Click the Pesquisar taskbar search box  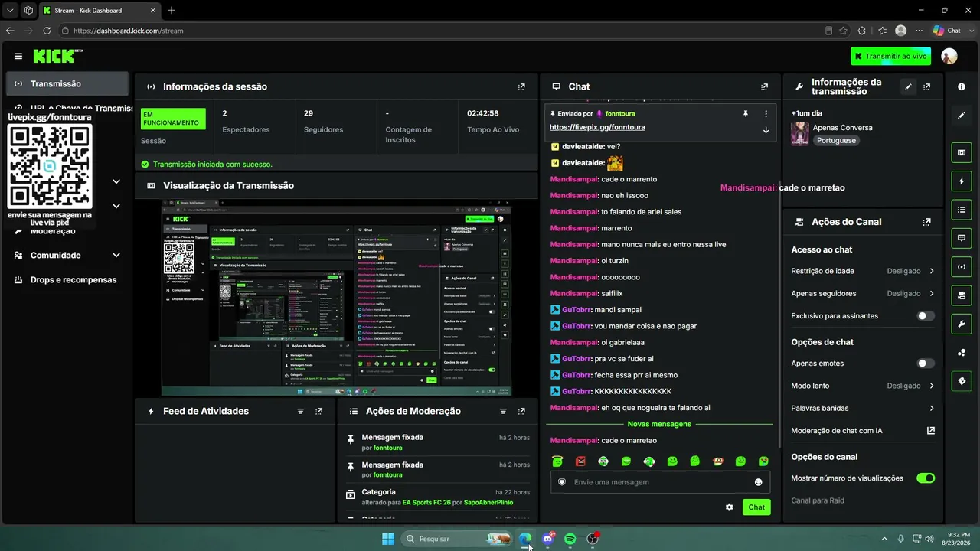458,539
